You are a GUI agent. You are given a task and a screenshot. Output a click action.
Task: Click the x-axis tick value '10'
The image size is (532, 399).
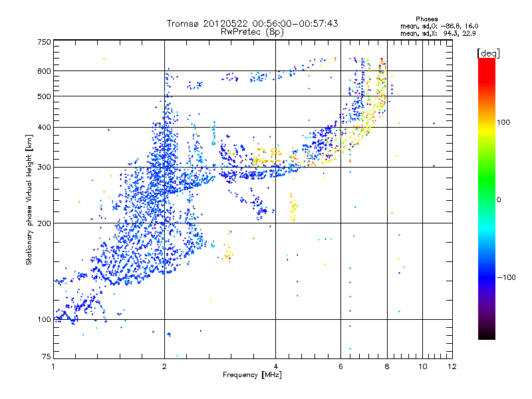(423, 366)
